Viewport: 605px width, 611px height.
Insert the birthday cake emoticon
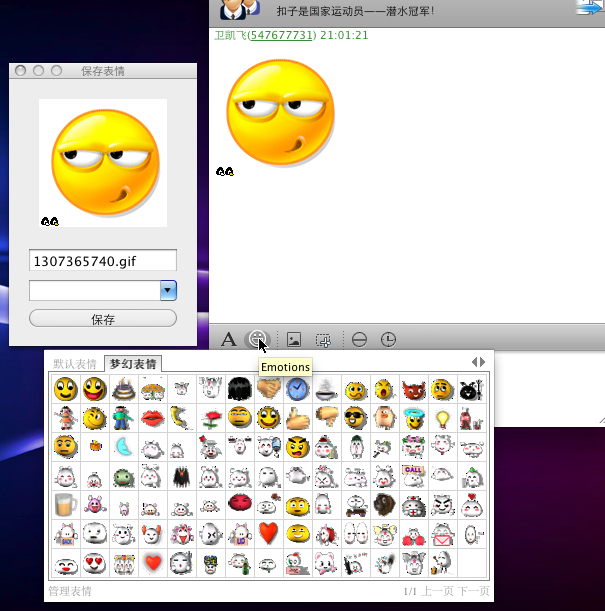pyautogui.click(x=123, y=389)
